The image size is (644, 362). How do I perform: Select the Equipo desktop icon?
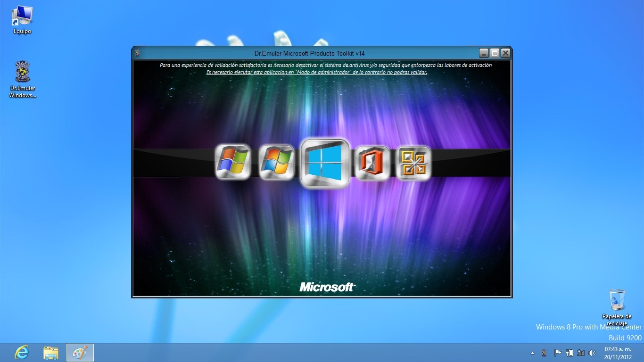click(22, 20)
